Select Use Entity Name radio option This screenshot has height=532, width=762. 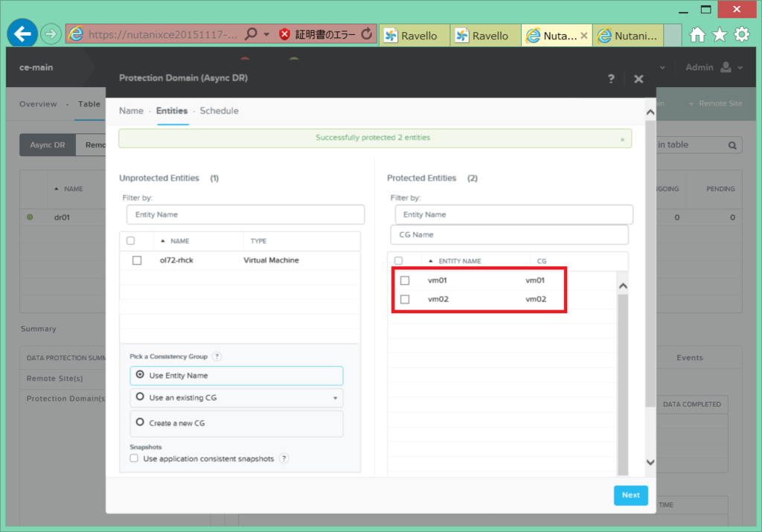(140, 374)
